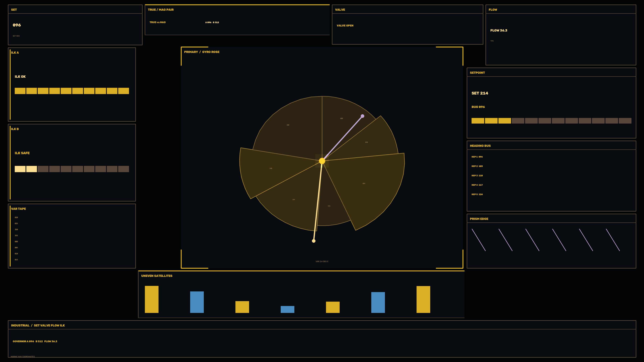644x362 pixels.
Task: Click the Setpoint segmented progress bar
Action: (551, 121)
